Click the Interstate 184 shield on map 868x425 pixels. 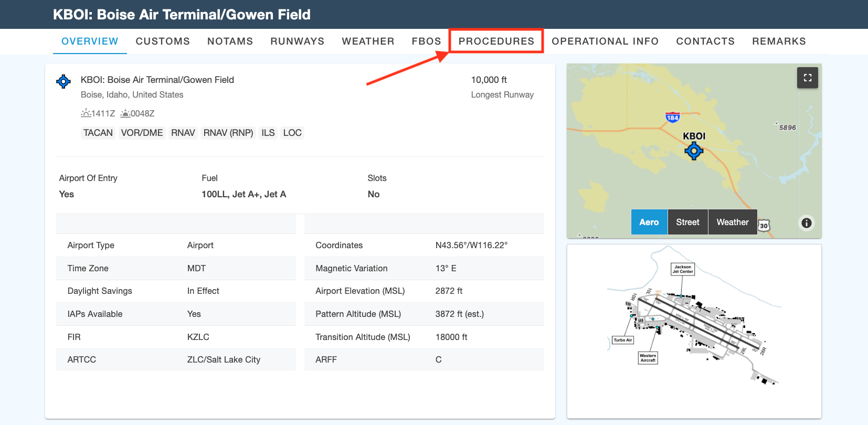click(673, 117)
